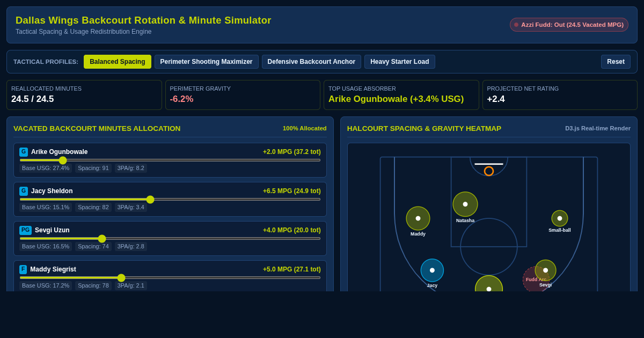Click Jacy's Spacing: 82 chip

93,207
